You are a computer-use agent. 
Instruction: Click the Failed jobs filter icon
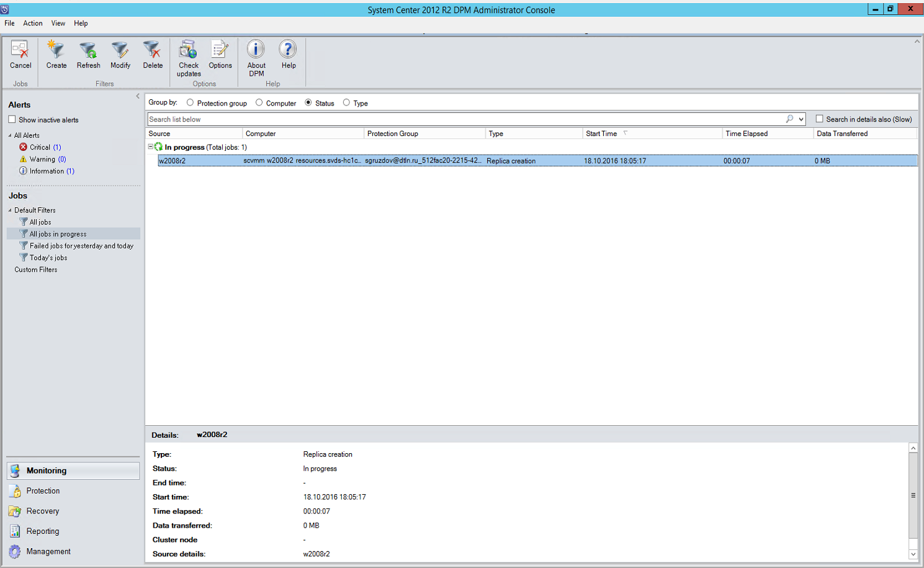pyautogui.click(x=24, y=245)
